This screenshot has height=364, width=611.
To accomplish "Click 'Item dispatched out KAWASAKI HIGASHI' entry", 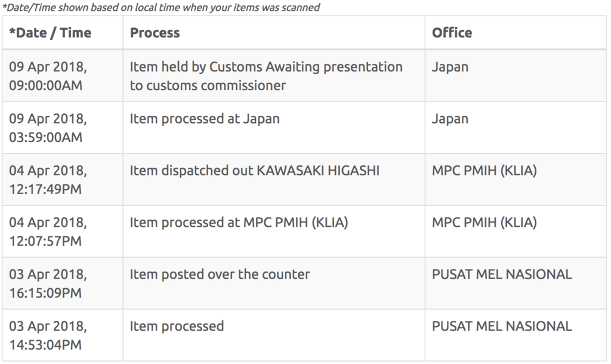I will (x=254, y=170).
